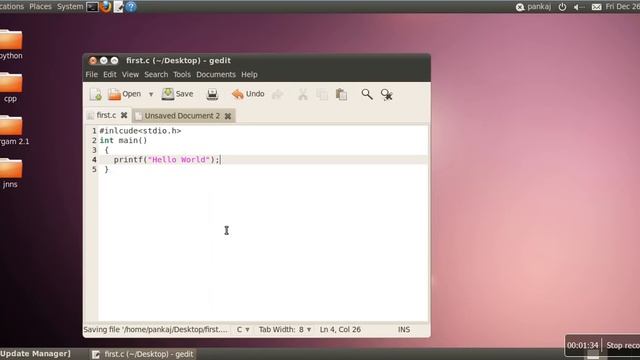The width and height of the screenshot is (640, 360).
Task: Open a file with the Open button
Action: click(124, 94)
